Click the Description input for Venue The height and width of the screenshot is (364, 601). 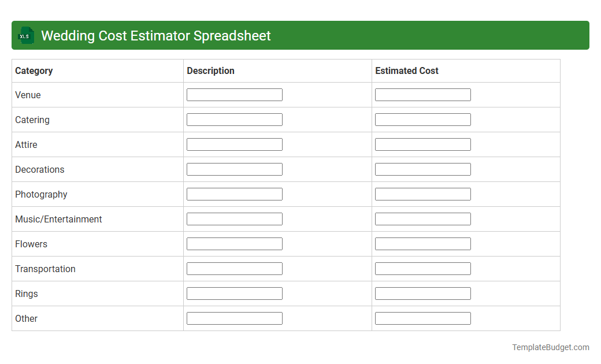[x=234, y=94]
